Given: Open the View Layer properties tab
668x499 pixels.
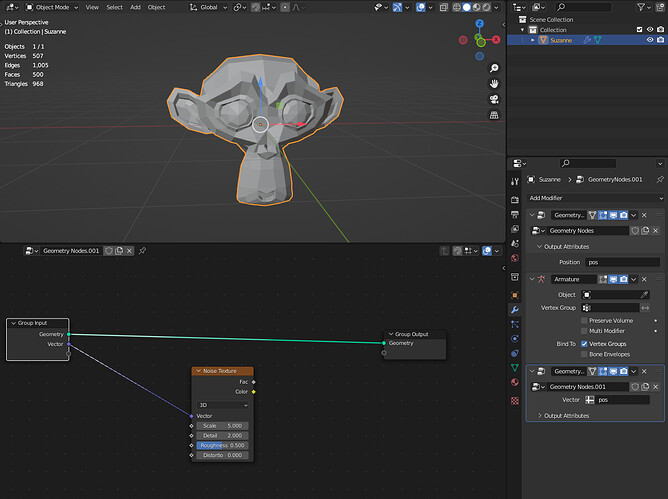Looking at the screenshot, I should click(515, 229).
